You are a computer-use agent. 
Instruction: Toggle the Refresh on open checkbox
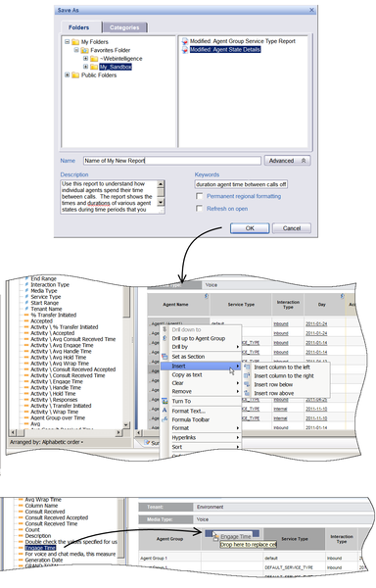(200, 209)
